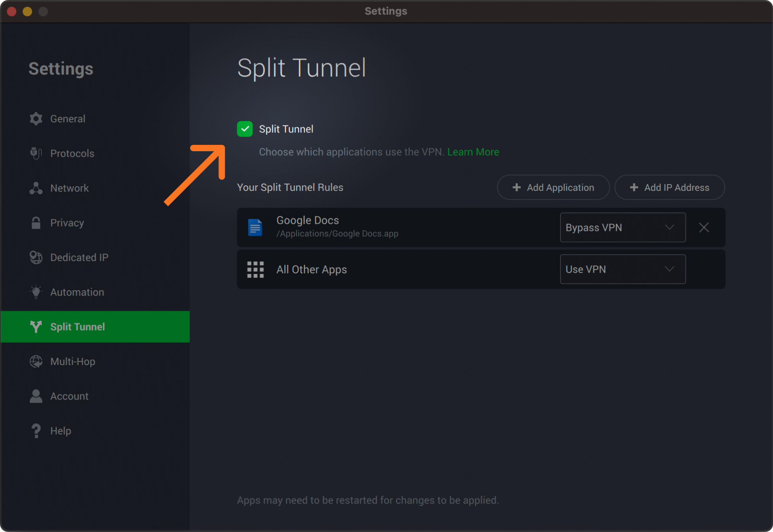
Task: Click the Dedicated IP globe icon
Action: (36, 257)
